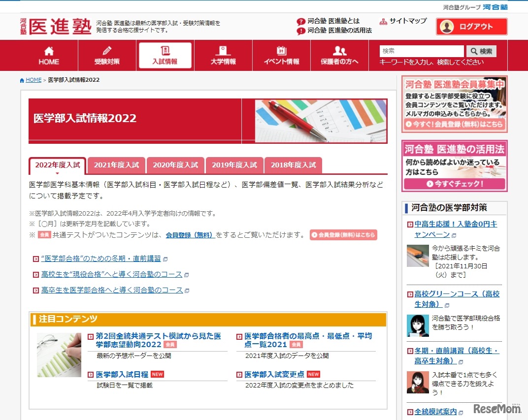
Task: Open 全統模試案内 sidebar link
Action: pyautogui.click(x=435, y=412)
